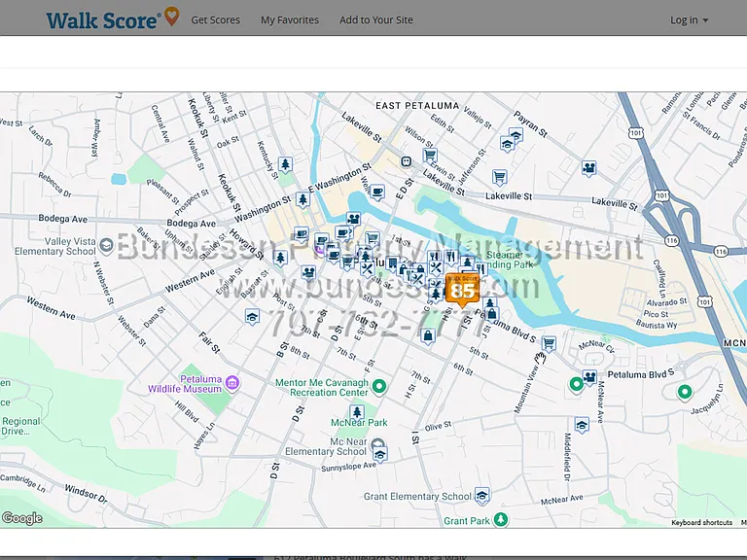Click the Walk Score logo

pos(113,18)
